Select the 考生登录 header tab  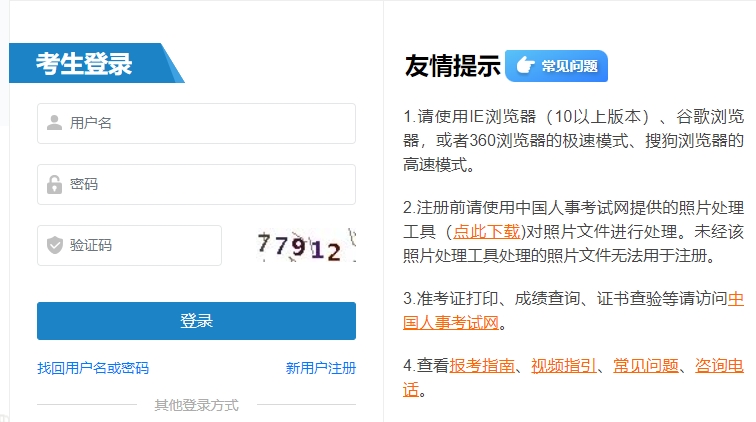(x=85, y=63)
